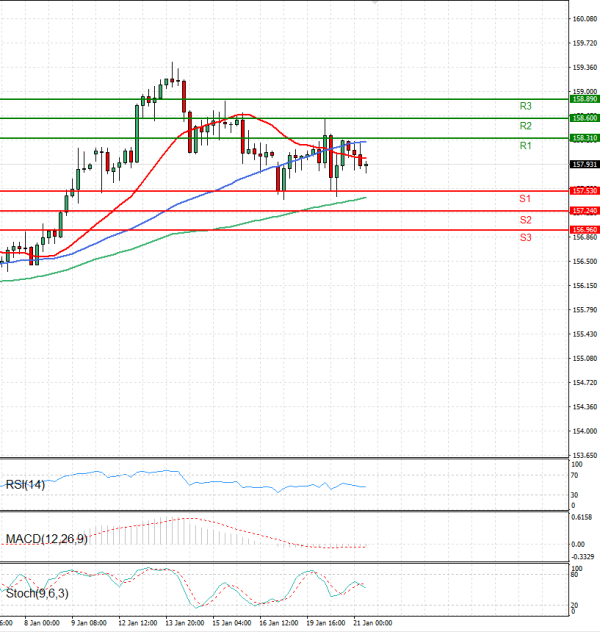This screenshot has width=600, height=632.
Task: Click the 13 Jan 20:00 time axis label
Action: (184, 621)
